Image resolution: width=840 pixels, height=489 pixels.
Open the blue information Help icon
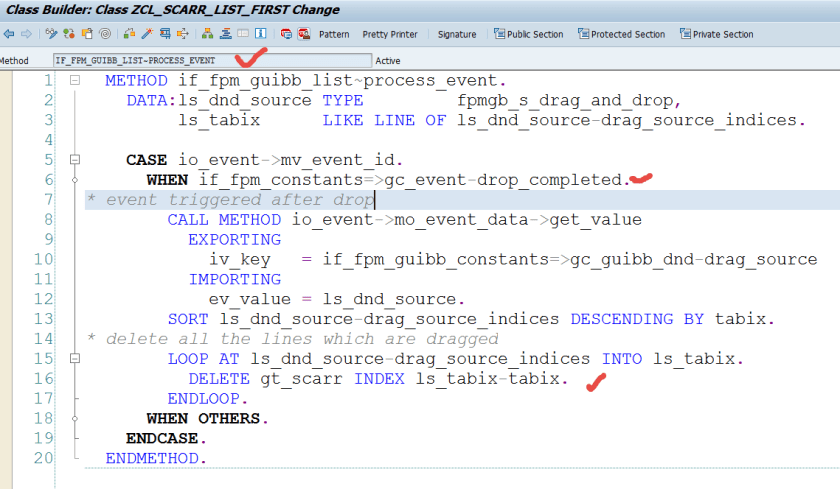point(260,34)
